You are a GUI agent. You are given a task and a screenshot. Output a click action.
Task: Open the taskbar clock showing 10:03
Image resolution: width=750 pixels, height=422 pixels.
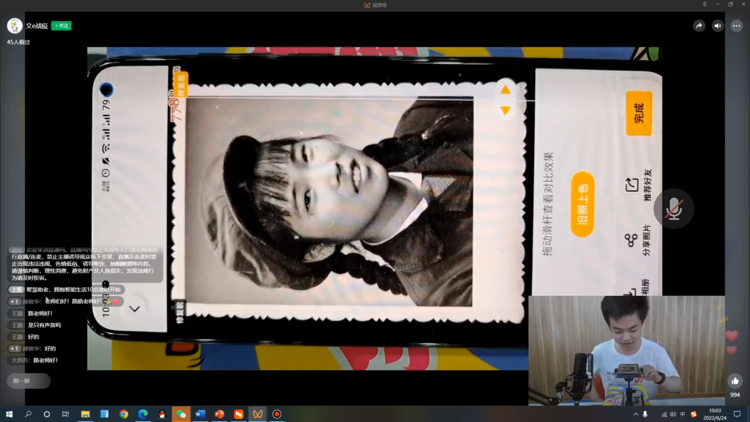[x=716, y=414]
